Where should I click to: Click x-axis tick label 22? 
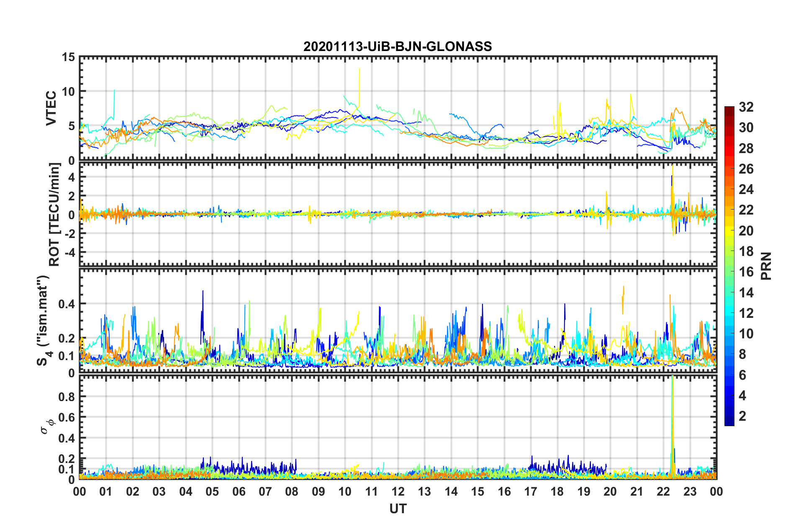point(663,491)
